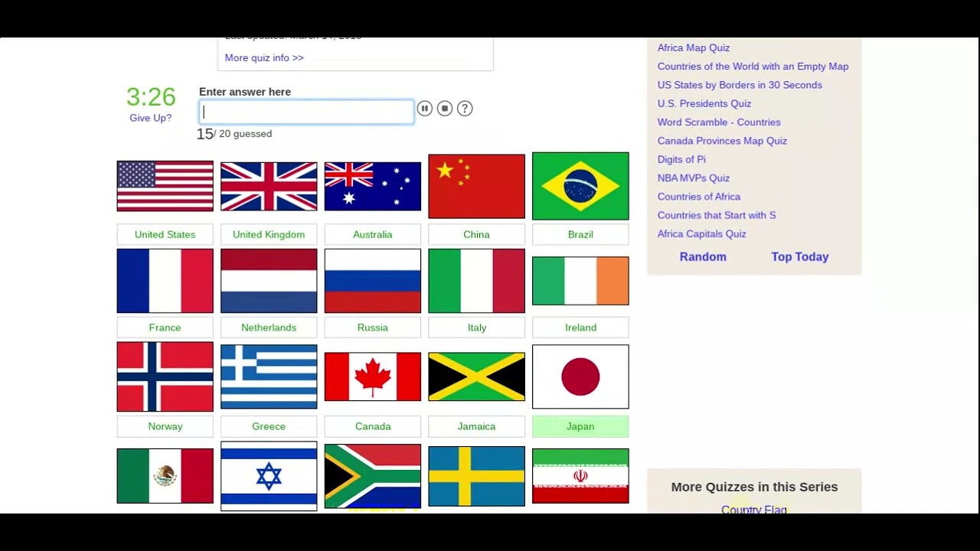Stop the quiz with the stop icon
This screenshot has height=551, width=980.
pos(445,109)
